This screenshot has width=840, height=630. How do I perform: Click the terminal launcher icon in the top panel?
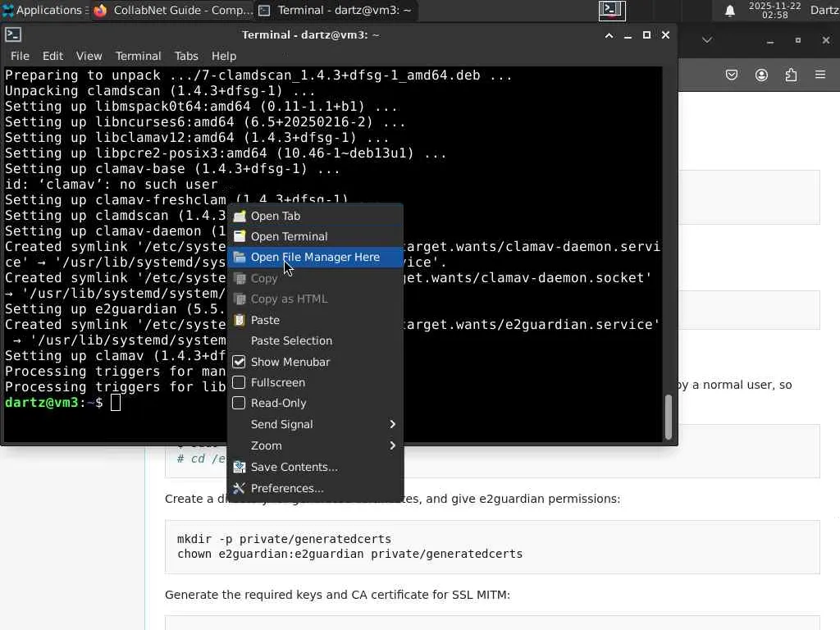tap(612, 10)
